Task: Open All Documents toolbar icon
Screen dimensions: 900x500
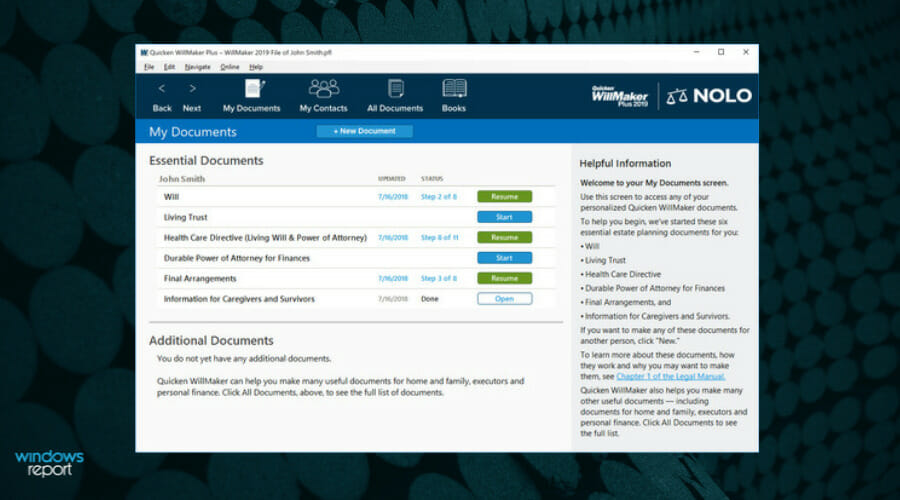Action: pyautogui.click(x=395, y=88)
